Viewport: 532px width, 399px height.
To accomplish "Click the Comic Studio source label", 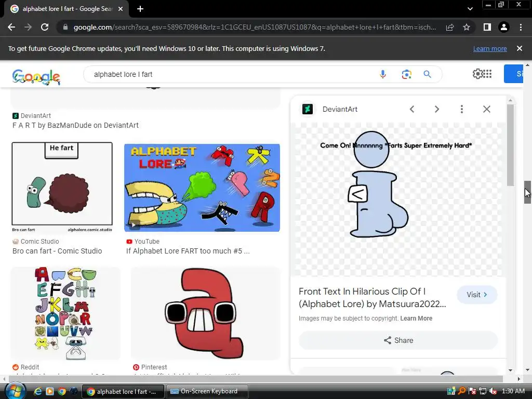I will pyautogui.click(x=36, y=241).
